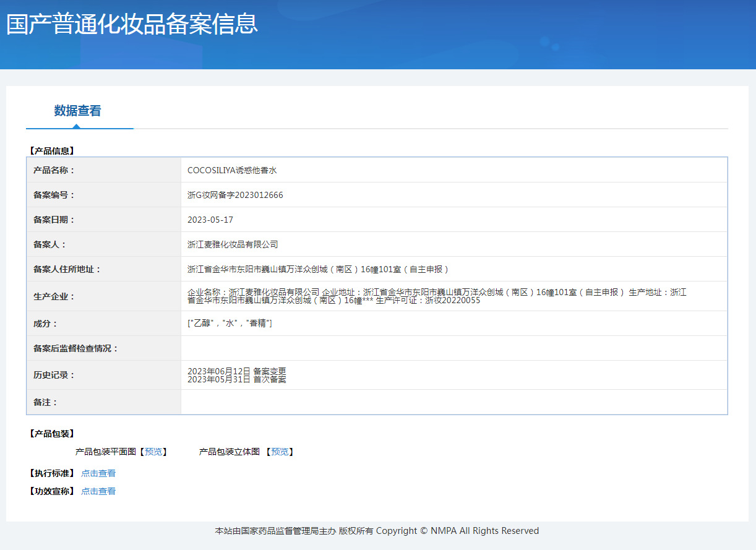Click the filer name 浙江麦雅化妆品有限公司
Image resolution: width=756 pixels, height=550 pixels.
tap(233, 244)
